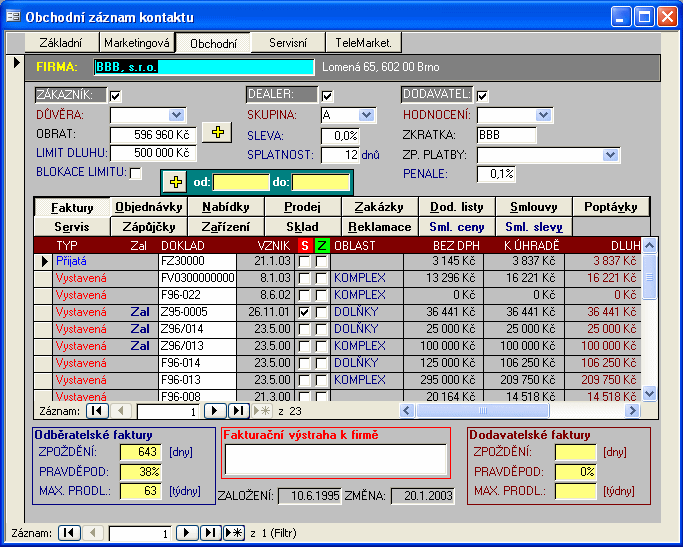The height and width of the screenshot is (547, 683).
Task: Select the row selector for FZ30000 invoice
Action: [x=43, y=261]
